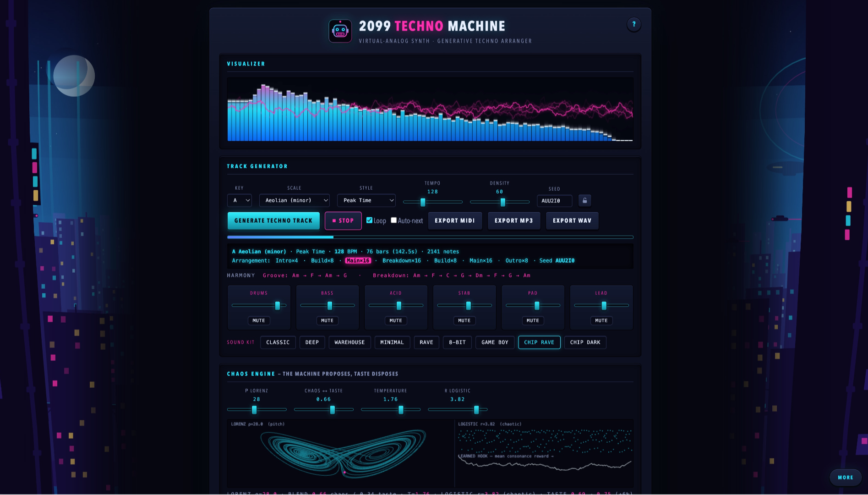Click the spectrum visualizer display
The width and height of the screenshot is (868, 495).
[x=430, y=109]
